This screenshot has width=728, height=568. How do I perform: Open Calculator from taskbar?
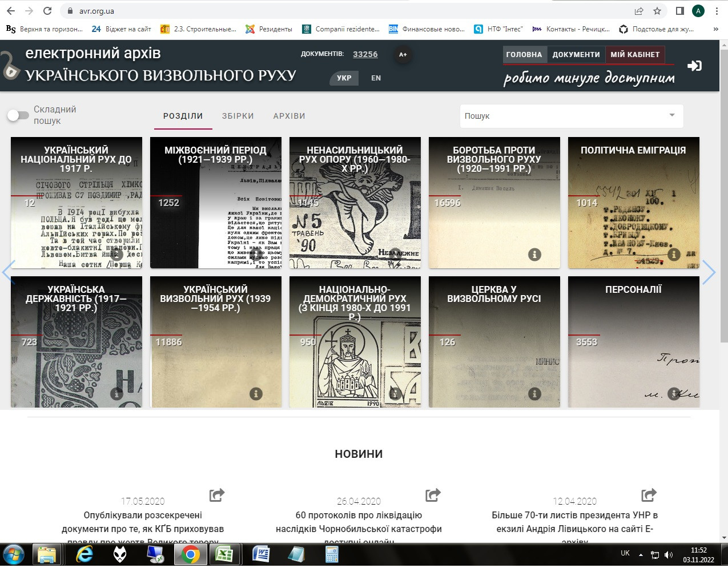(331, 555)
